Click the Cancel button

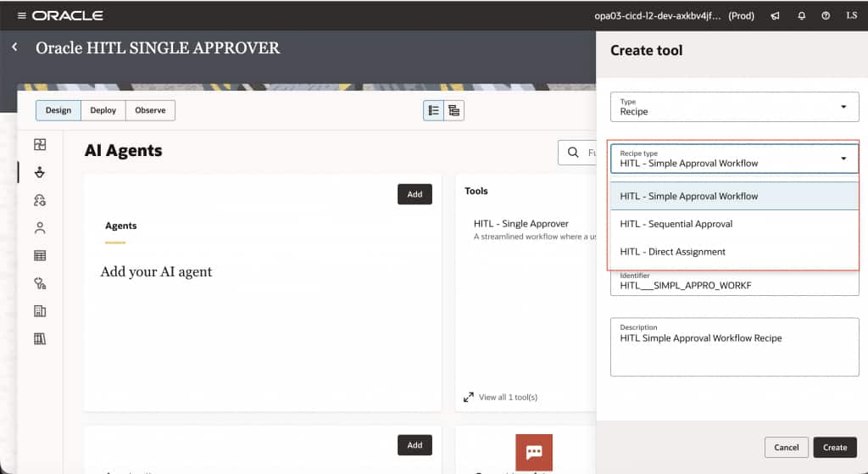pyautogui.click(x=786, y=448)
